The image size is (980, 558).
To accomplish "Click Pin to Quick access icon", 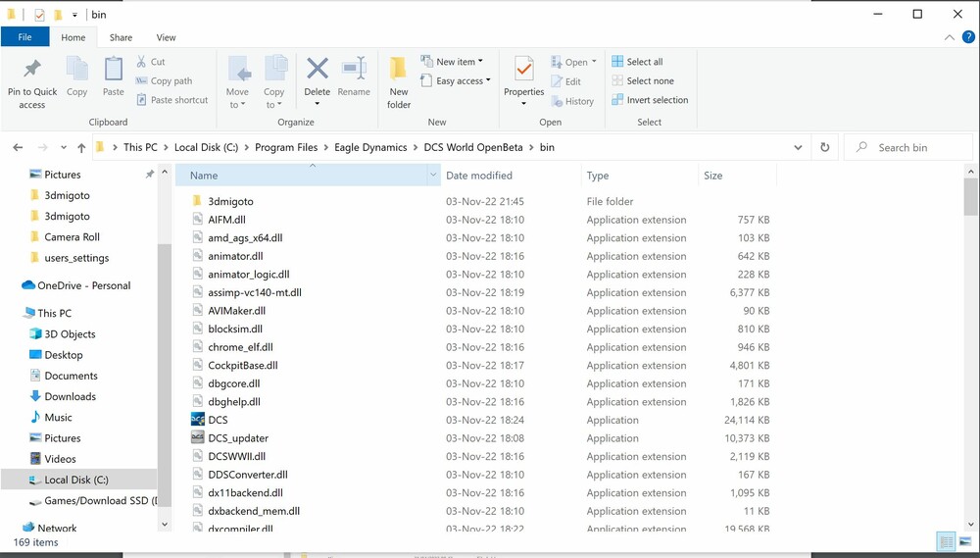I will 32,69.
